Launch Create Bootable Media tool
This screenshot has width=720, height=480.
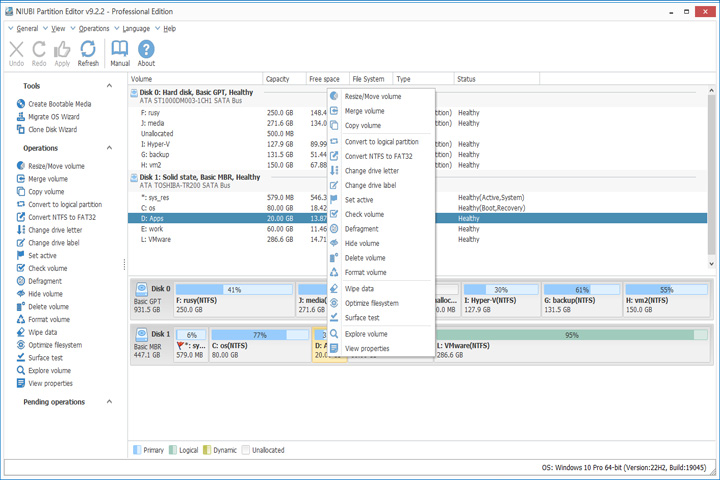pyautogui.click(x=54, y=104)
